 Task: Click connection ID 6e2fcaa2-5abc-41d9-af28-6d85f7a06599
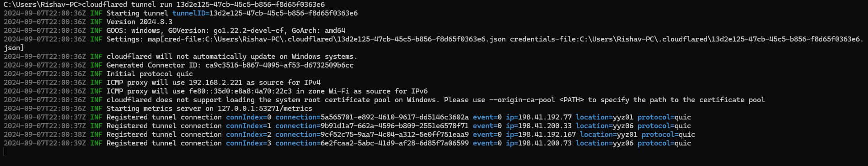(395, 143)
